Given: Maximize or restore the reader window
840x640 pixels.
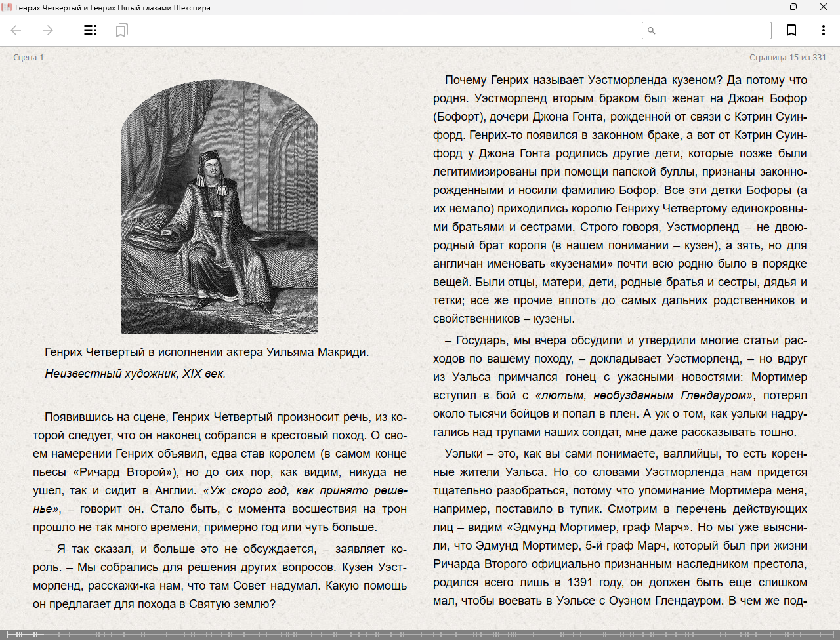Looking at the screenshot, I should (x=793, y=7).
